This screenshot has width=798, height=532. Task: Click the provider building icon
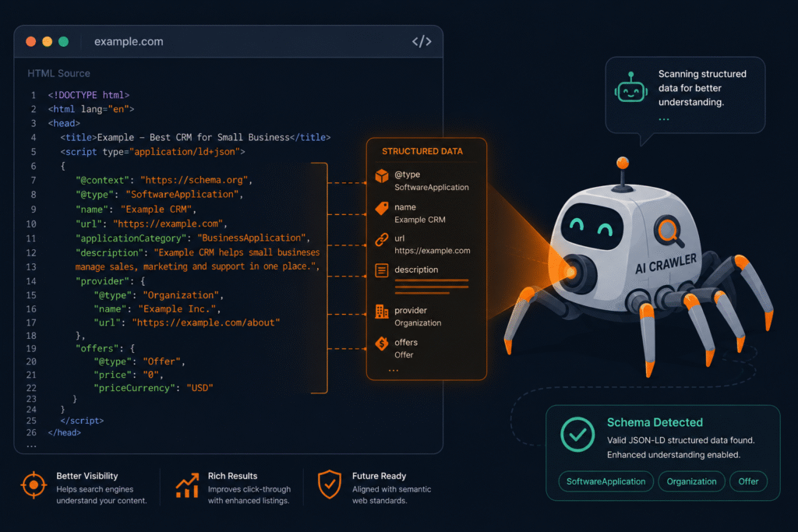382,312
